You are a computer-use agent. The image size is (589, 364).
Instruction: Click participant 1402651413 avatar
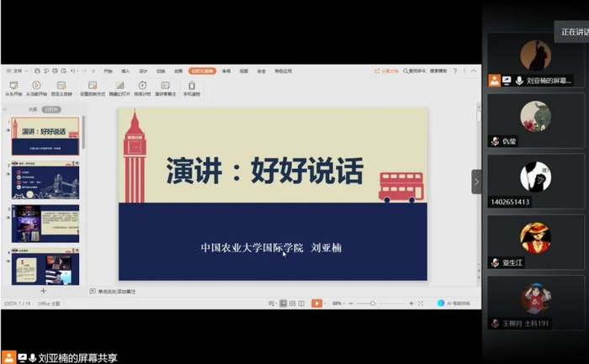click(x=536, y=177)
